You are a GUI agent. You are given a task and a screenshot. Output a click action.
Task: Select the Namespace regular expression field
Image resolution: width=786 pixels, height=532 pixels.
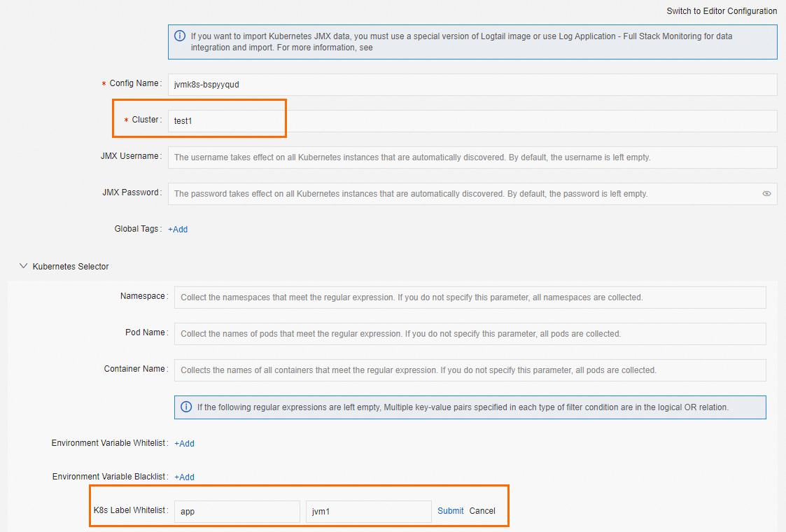[x=470, y=297]
